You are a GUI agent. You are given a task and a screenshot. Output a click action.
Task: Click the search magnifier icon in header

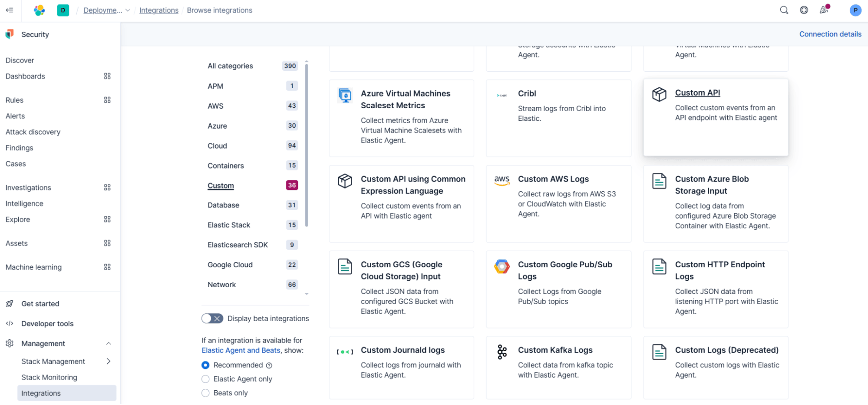[784, 10]
